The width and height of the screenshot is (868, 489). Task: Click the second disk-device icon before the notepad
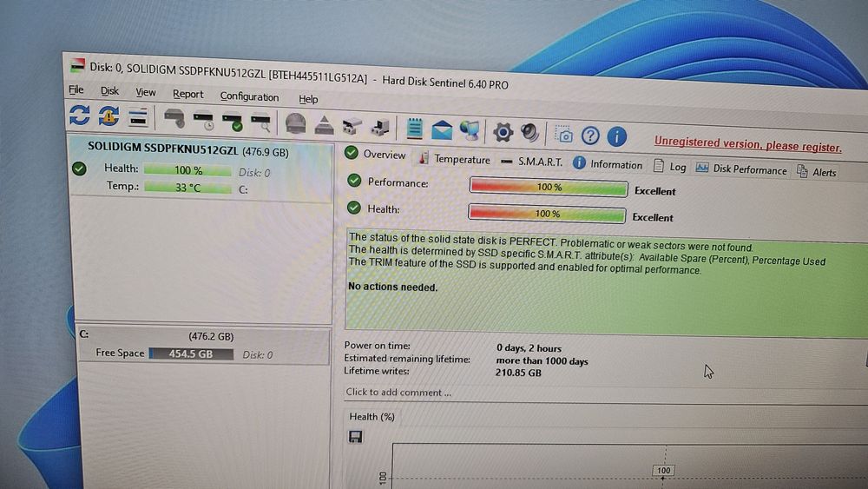(x=380, y=128)
